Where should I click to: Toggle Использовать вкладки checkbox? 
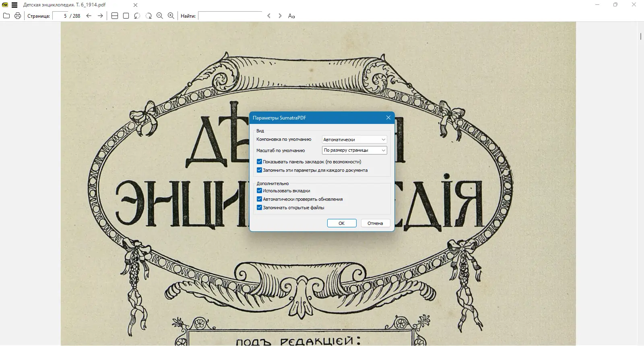coord(259,190)
